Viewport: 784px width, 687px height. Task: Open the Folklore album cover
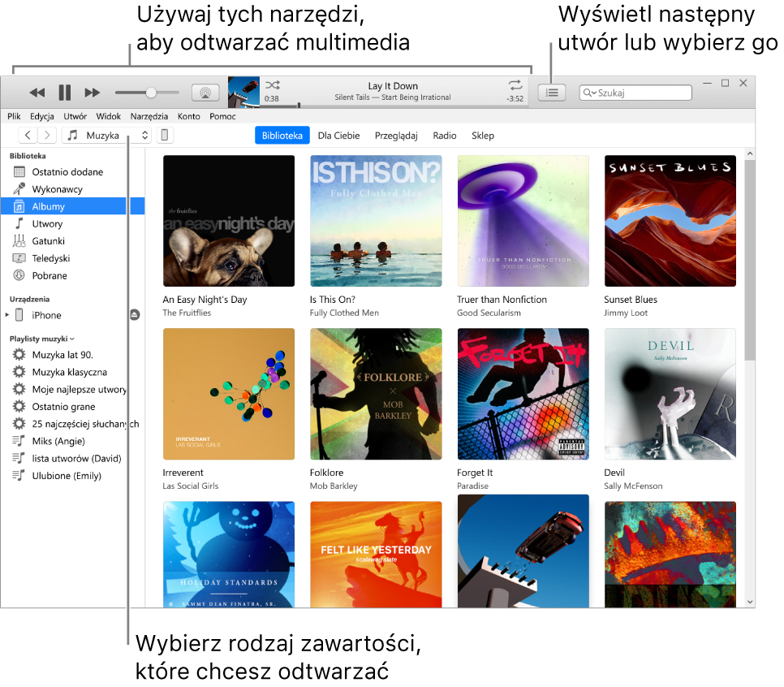(376, 394)
